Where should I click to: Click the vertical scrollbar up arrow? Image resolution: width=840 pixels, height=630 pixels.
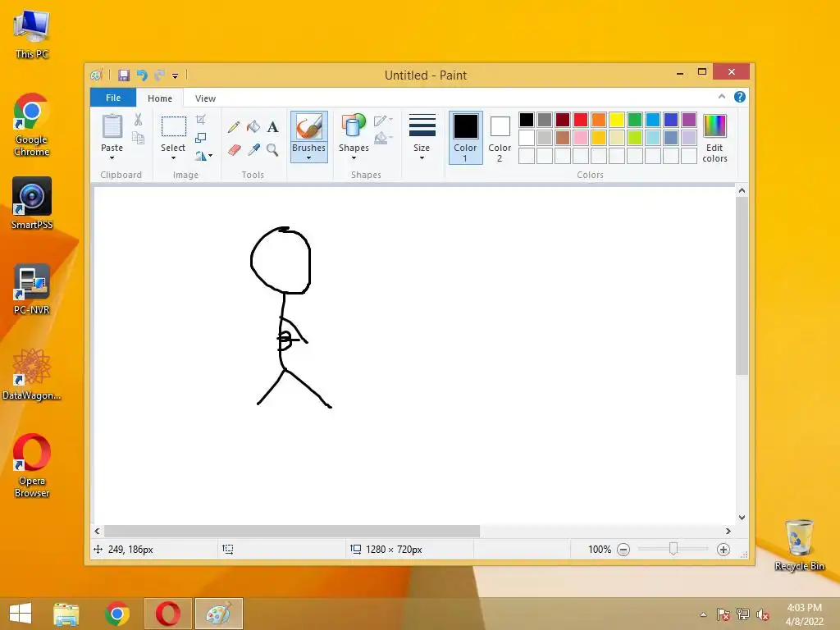click(742, 190)
